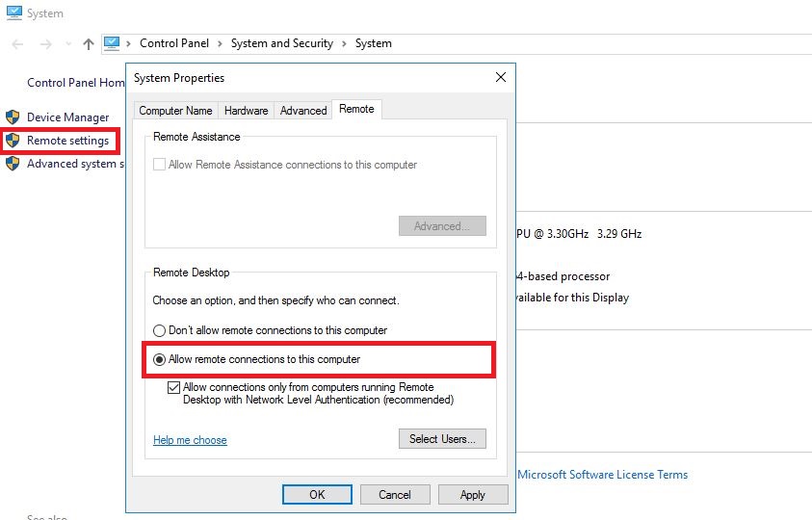Click the shield icon beside Device Manager
This screenshot has height=520, width=812.
(x=13, y=117)
